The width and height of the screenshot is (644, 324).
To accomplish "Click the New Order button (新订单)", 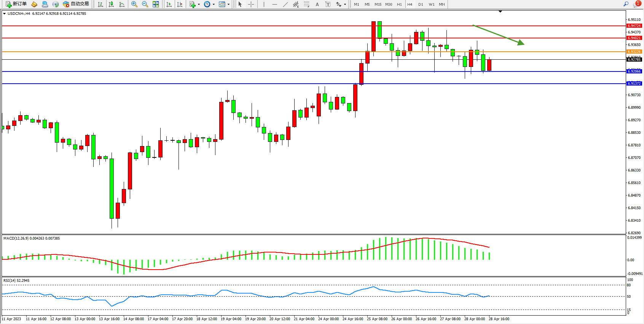I will pyautogui.click(x=16, y=4).
